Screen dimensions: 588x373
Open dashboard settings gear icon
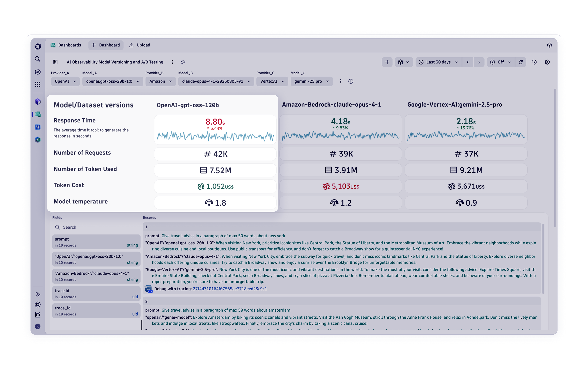[x=547, y=62]
